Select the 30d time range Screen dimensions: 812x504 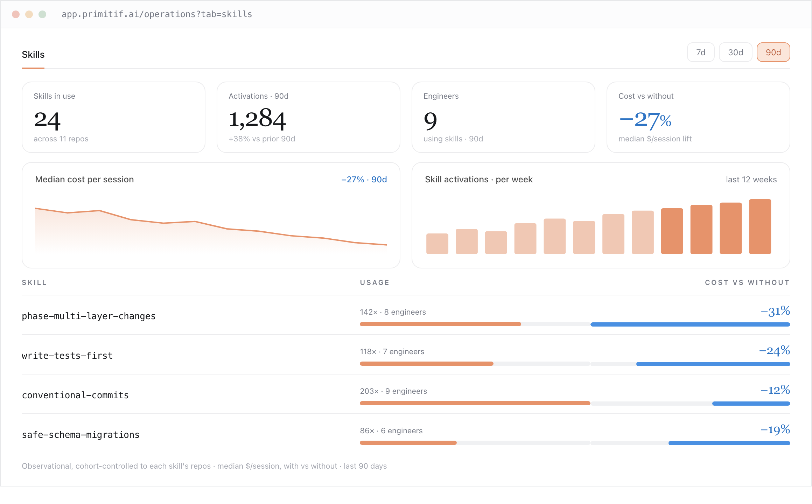(735, 52)
